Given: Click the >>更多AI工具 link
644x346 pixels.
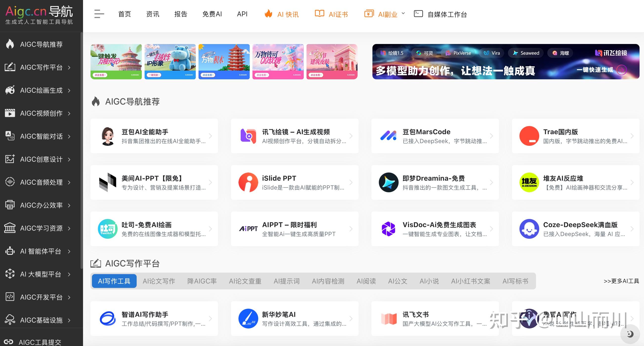Looking at the screenshot, I should click(621, 281).
